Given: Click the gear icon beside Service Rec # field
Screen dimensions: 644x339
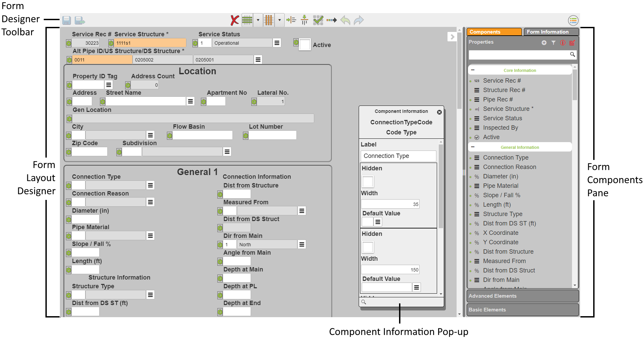Looking at the screenshot, I should 69,43.
